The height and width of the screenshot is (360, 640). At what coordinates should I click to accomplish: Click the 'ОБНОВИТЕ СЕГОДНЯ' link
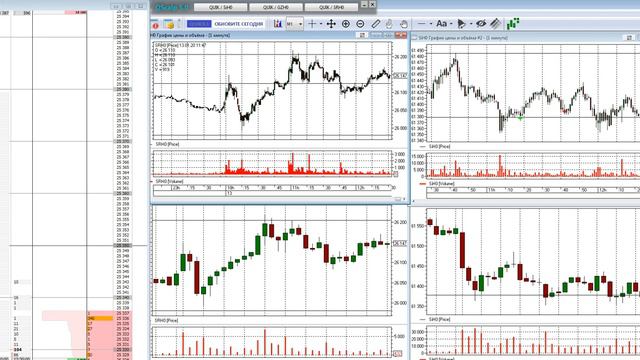coord(239,24)
